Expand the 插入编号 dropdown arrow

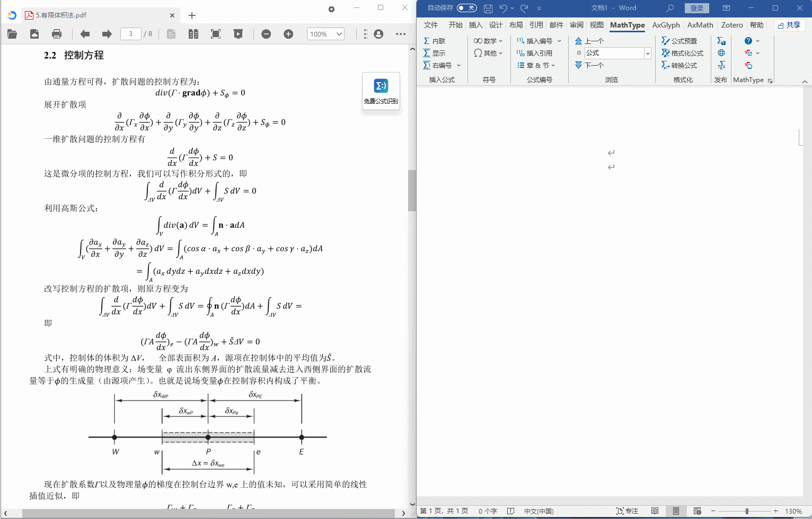tap(559, 41)
